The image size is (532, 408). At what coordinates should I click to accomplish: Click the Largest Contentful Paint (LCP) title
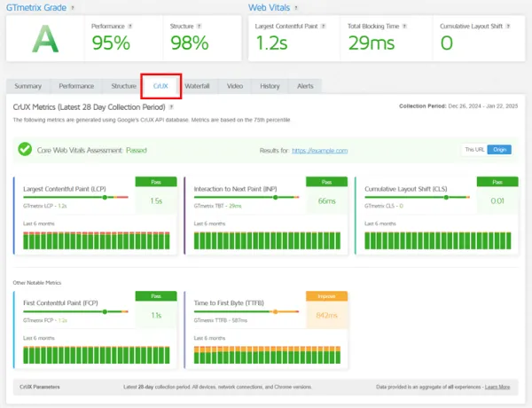(x=65, y=189)
